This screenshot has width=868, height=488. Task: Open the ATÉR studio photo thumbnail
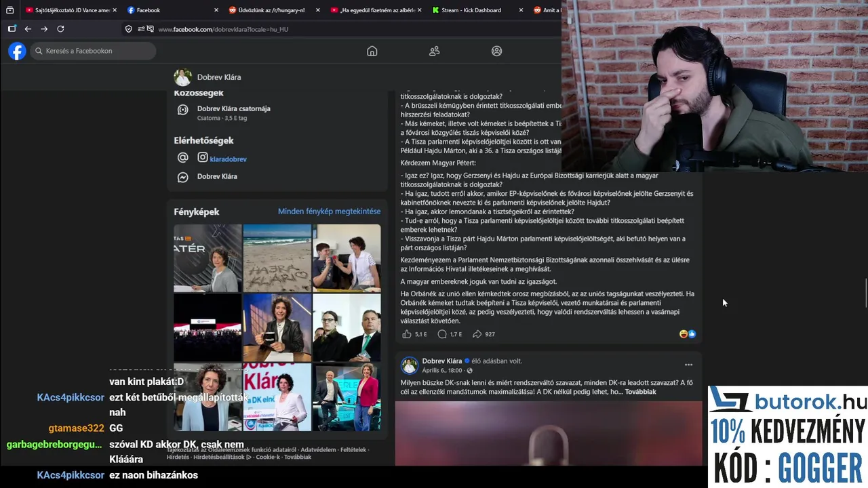coord(208,258)
